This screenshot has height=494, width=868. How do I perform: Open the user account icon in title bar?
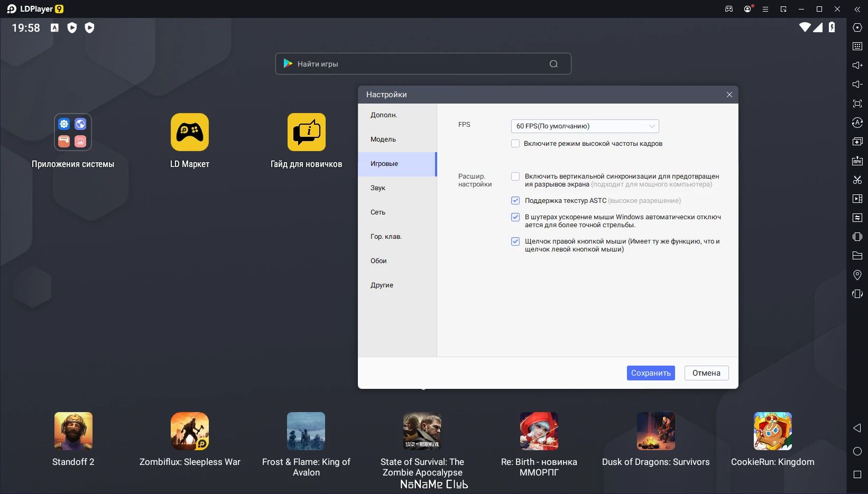coord(747,9)
